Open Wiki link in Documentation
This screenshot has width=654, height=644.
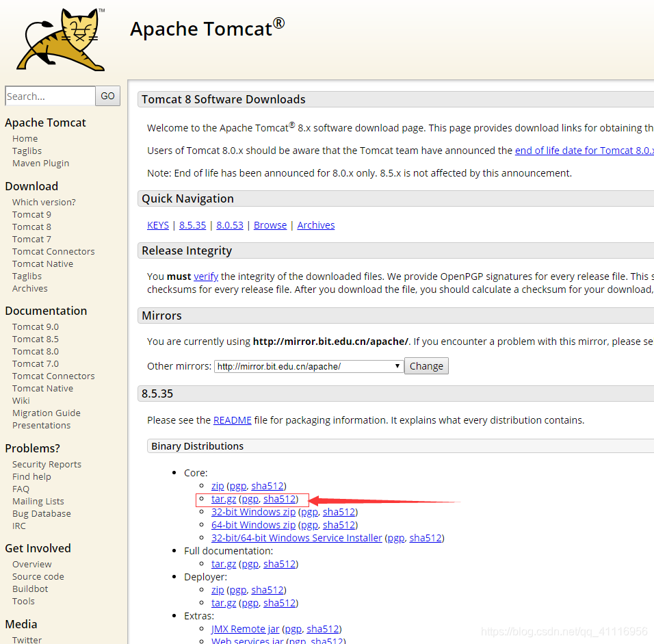tap(21, 400)
